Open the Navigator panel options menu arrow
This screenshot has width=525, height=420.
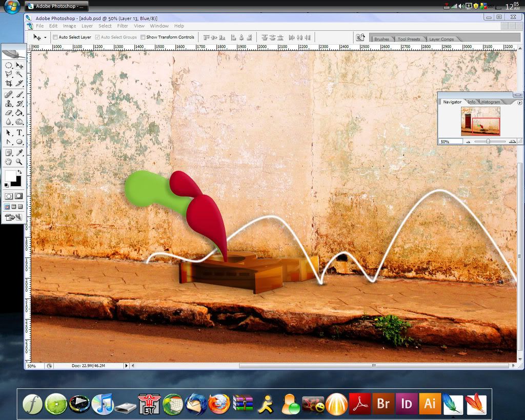tap(519, 103)
